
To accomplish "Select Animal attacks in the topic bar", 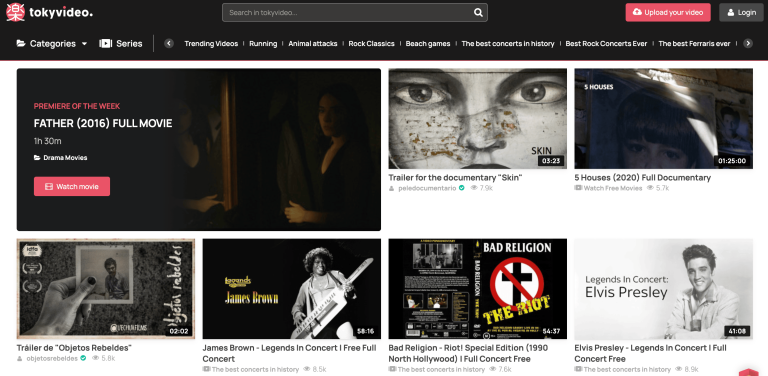I will 312,44.
